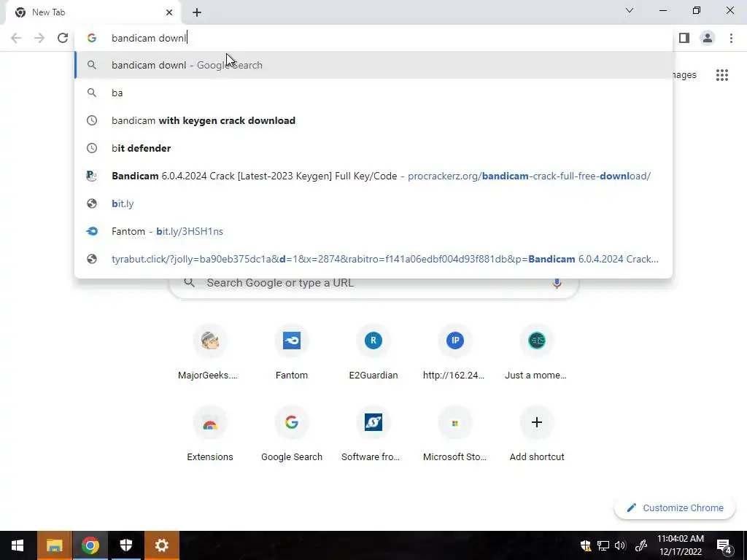Start voice search with microphone icon
Viewport: 747px width, 560px height.
coord(557,284)
